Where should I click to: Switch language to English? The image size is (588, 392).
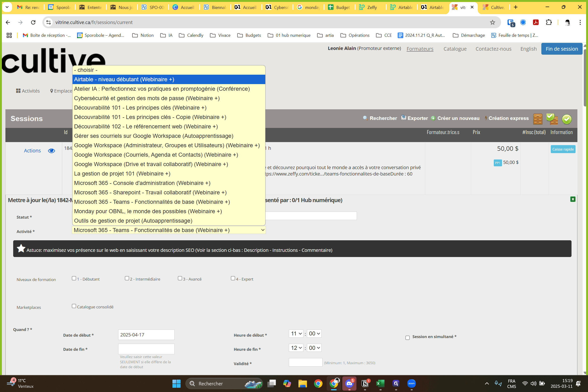point(528,49)
